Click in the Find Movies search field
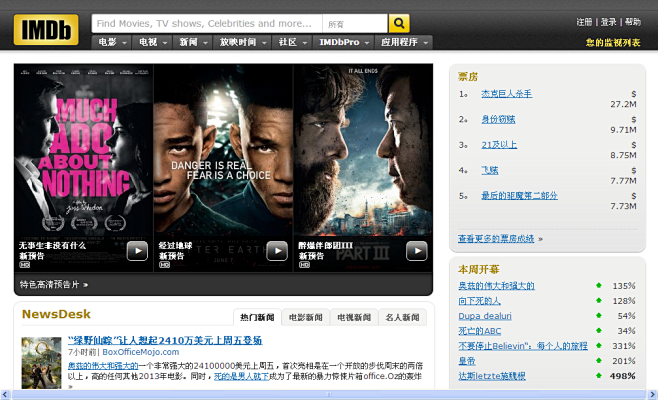Screen dimensions: 658x400 (207, 24)
